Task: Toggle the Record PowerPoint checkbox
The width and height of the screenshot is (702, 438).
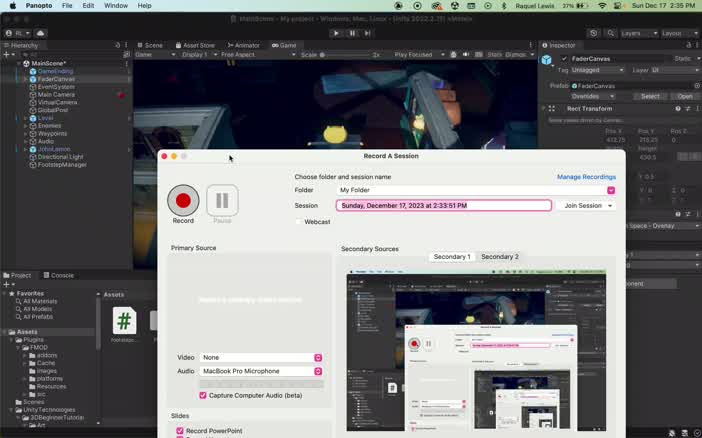Action: (180, 430)
